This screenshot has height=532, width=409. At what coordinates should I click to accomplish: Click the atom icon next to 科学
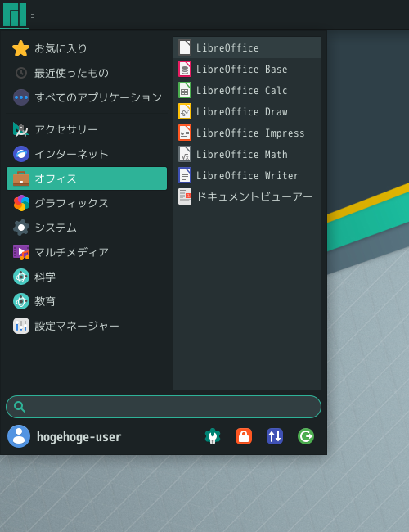click(21, 277)
